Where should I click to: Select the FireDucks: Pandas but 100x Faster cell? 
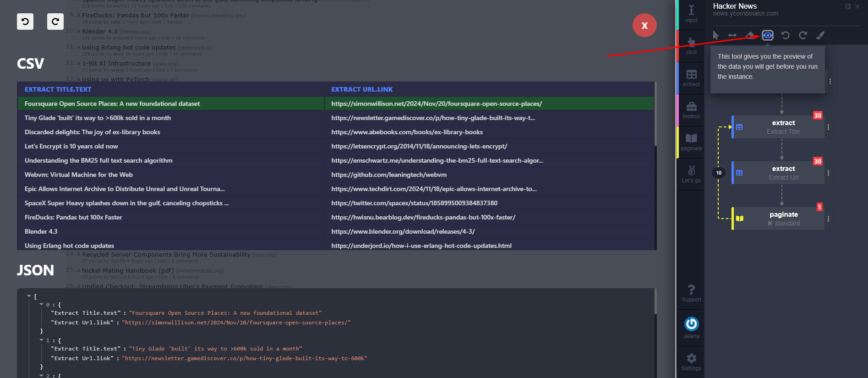(171, 217)
